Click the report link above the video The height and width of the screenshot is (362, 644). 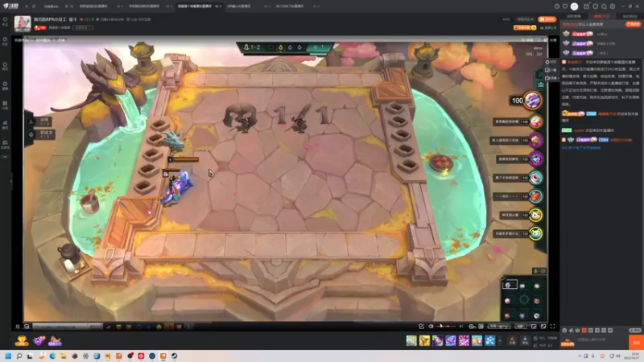(x=529, y=39)
